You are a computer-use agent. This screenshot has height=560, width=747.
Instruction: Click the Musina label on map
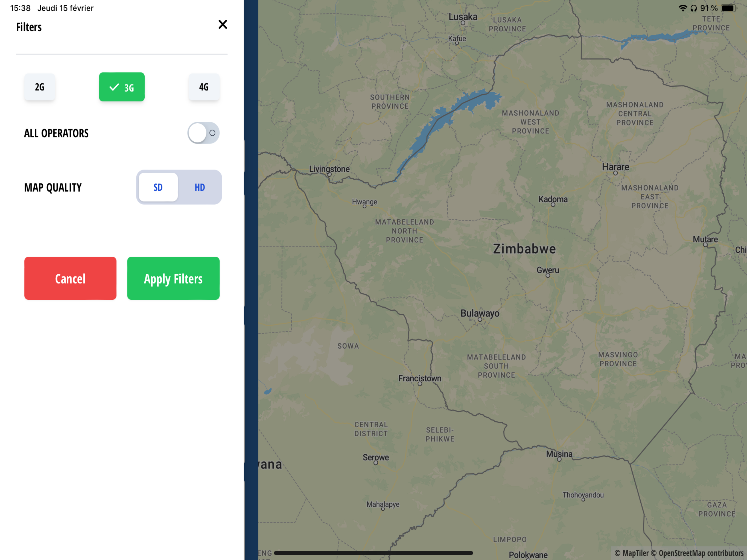coord(559,454)
